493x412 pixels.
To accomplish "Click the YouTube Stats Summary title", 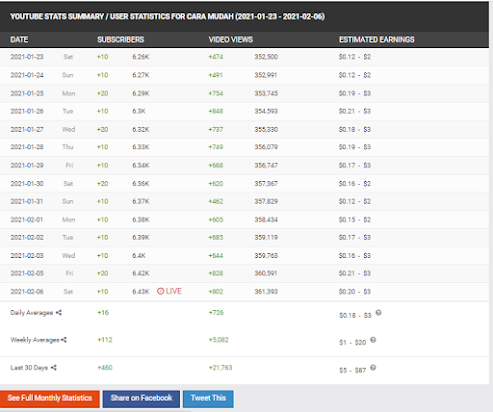I will coord(167,16).
